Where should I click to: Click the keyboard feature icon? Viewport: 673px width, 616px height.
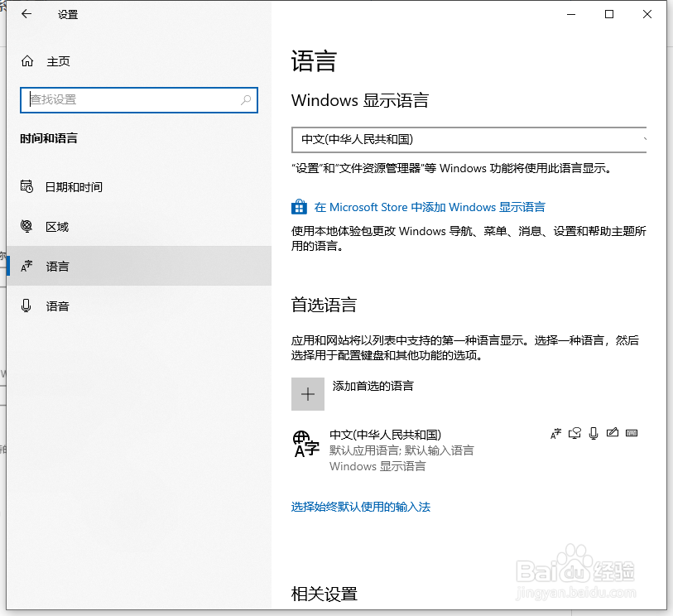click(632, 433)
